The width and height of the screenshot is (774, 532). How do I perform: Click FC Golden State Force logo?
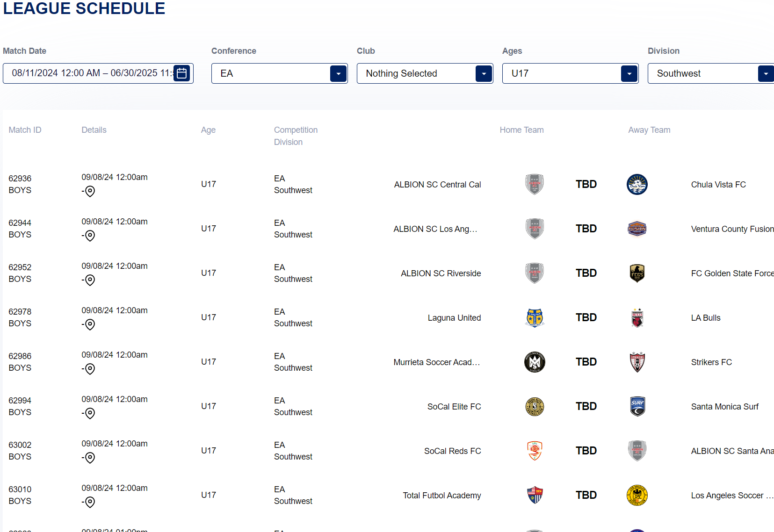tap(637, 273)
